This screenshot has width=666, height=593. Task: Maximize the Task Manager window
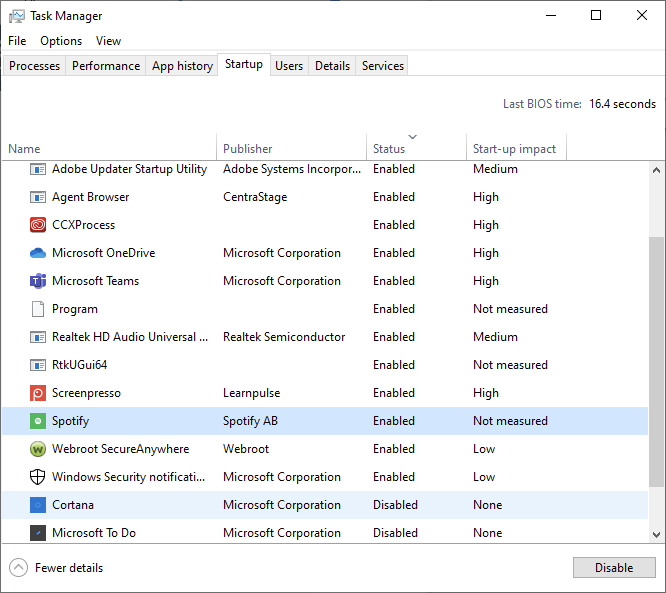point(596,16)
